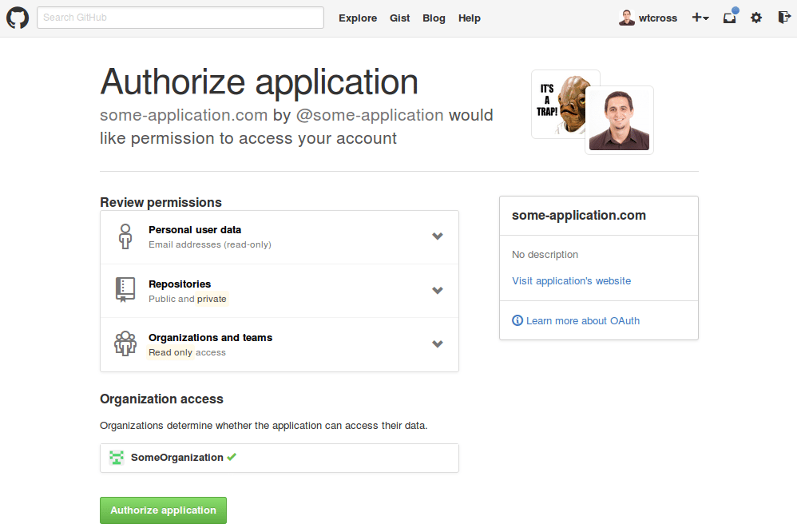View notifications inbox icon
The height and width of the screenshot is (532, 797).
coord(731,17)
